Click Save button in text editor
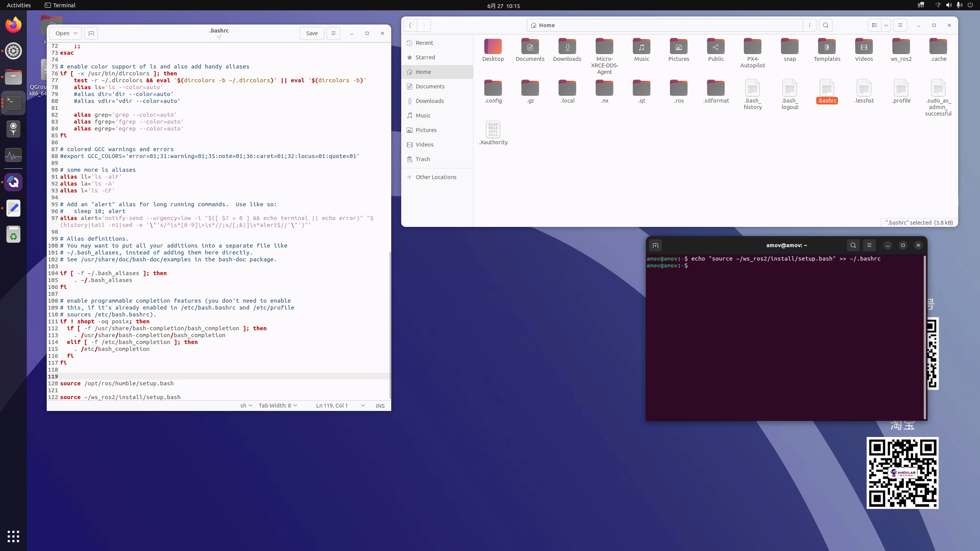The image size is (980, 551). (312, 33)
